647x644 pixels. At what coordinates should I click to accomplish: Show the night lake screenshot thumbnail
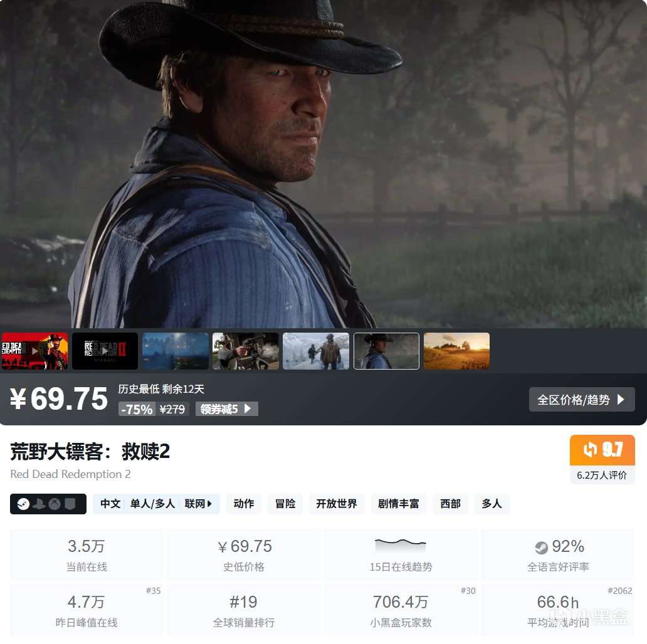[176, 351]
